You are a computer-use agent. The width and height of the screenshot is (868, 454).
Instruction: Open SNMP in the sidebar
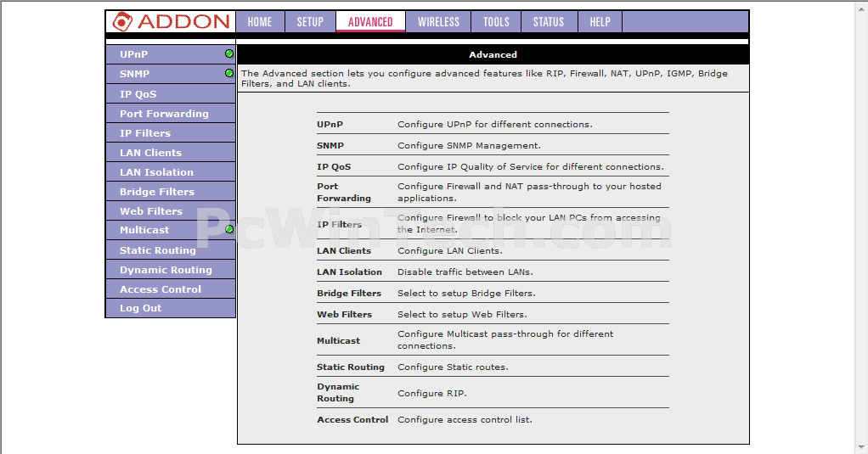tap(171, 74)
